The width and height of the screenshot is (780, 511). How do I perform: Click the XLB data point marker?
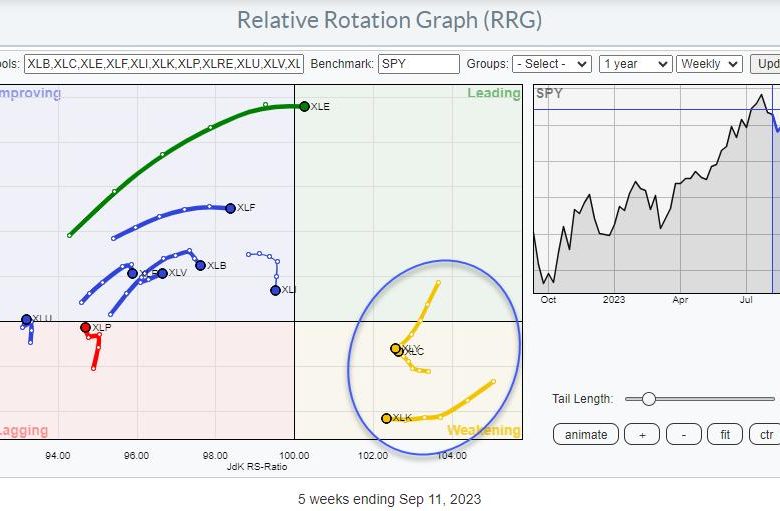tap(200, 266)
